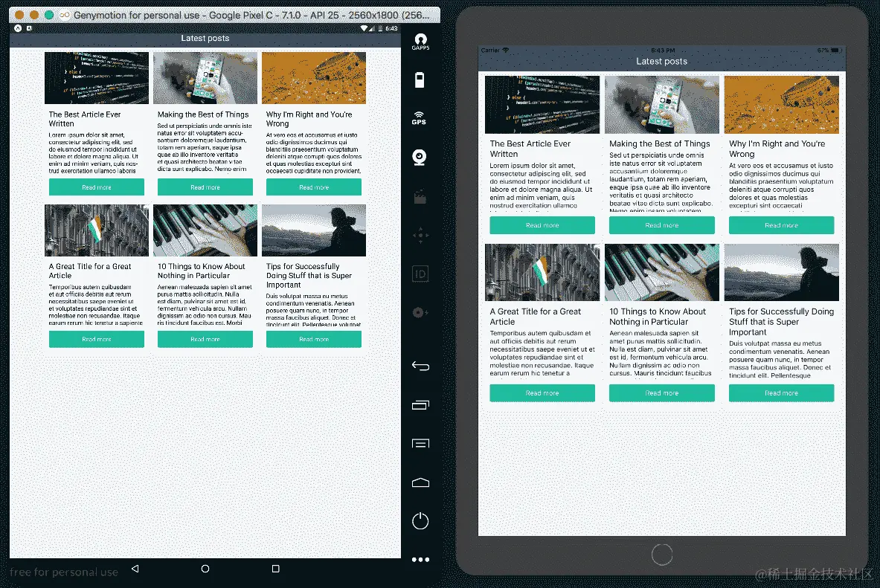
Task: Open the webcam capture widget icon
Action: (x=420, y=157)
